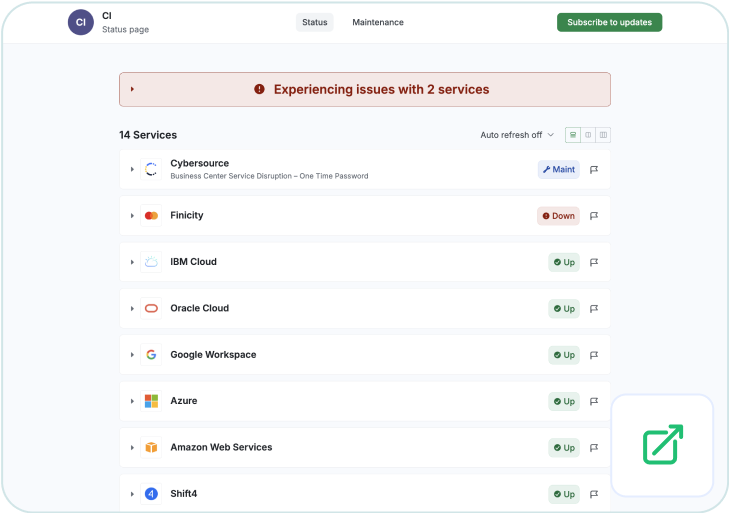The width and height of the screenshot is (729, 513).
Task: Open the green external link icon
Action: [x=663, y=444]
